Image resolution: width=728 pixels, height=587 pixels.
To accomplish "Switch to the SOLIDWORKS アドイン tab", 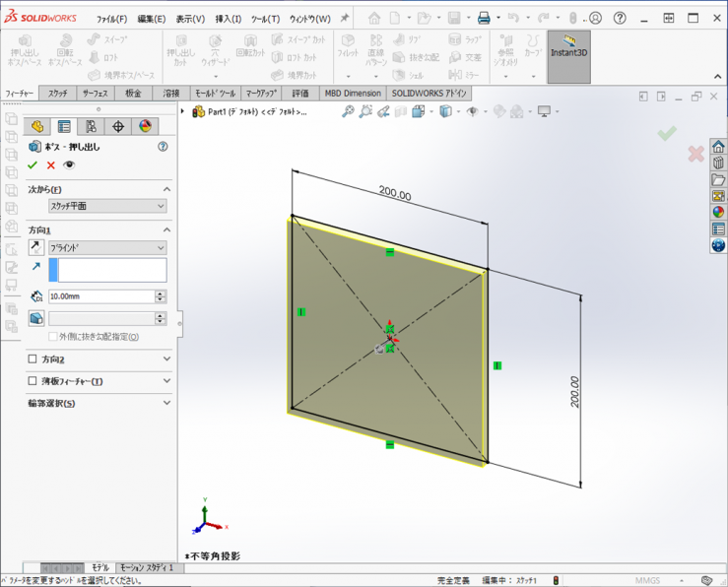I will tap(429, 93).
